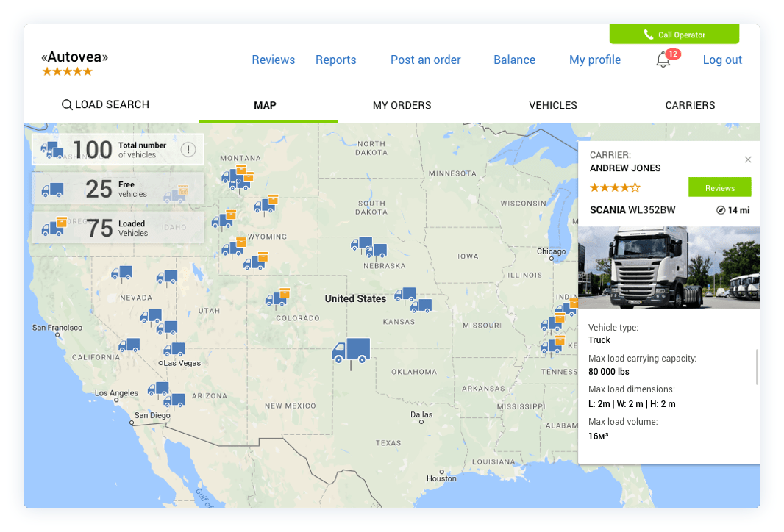Open the carrier Reviews green button

point(719,188)
